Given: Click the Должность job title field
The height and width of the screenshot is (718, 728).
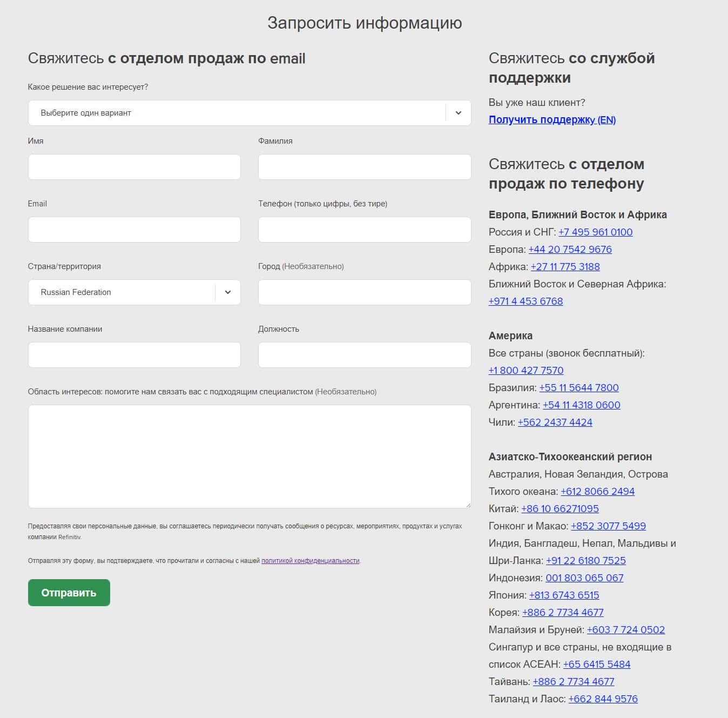Looking at the screenshot, I should (364, 355).
